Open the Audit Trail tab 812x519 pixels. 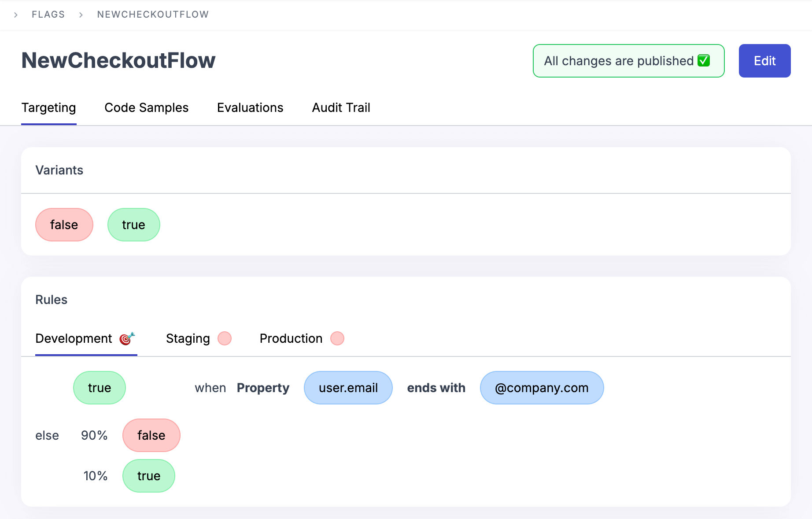pos(341,108)
